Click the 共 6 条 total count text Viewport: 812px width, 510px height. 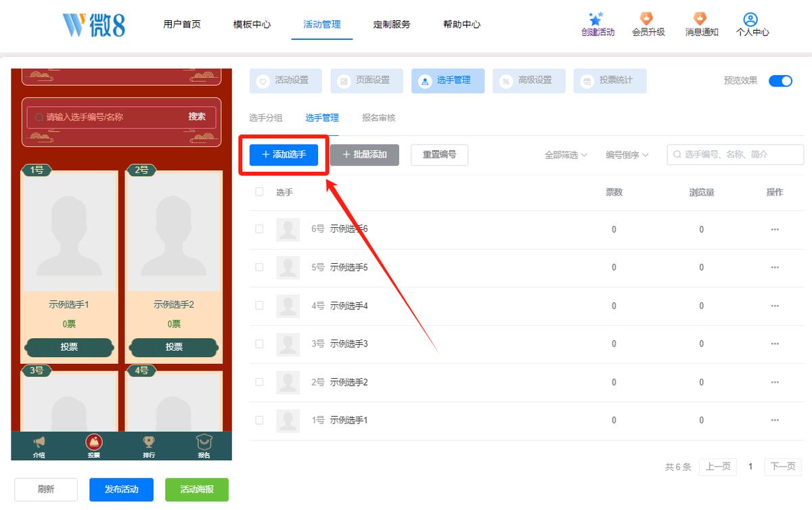[678, 467]
